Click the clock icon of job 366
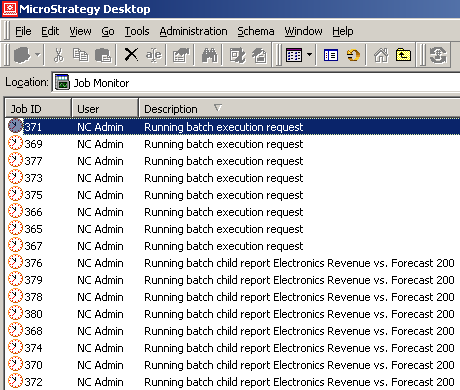This screenshot has height=390, width=460. (x=15, y=211)
